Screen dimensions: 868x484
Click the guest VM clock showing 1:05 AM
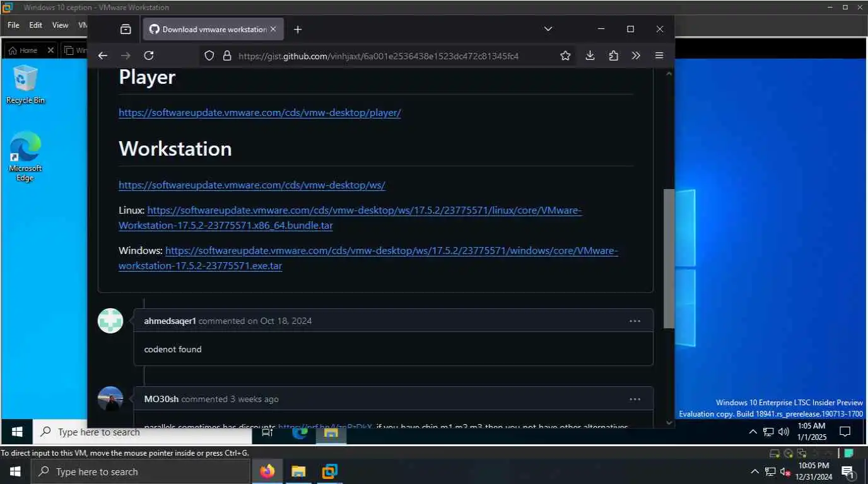coord(811,432)
